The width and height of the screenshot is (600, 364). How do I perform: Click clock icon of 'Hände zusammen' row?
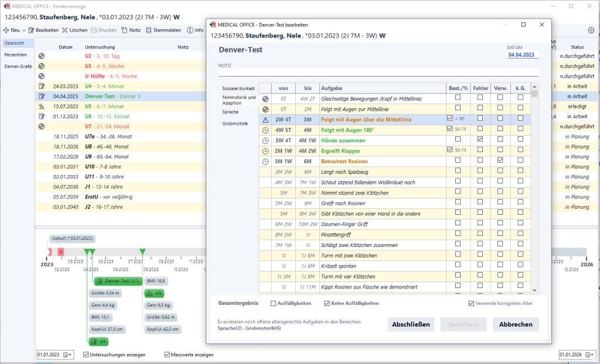265,140
